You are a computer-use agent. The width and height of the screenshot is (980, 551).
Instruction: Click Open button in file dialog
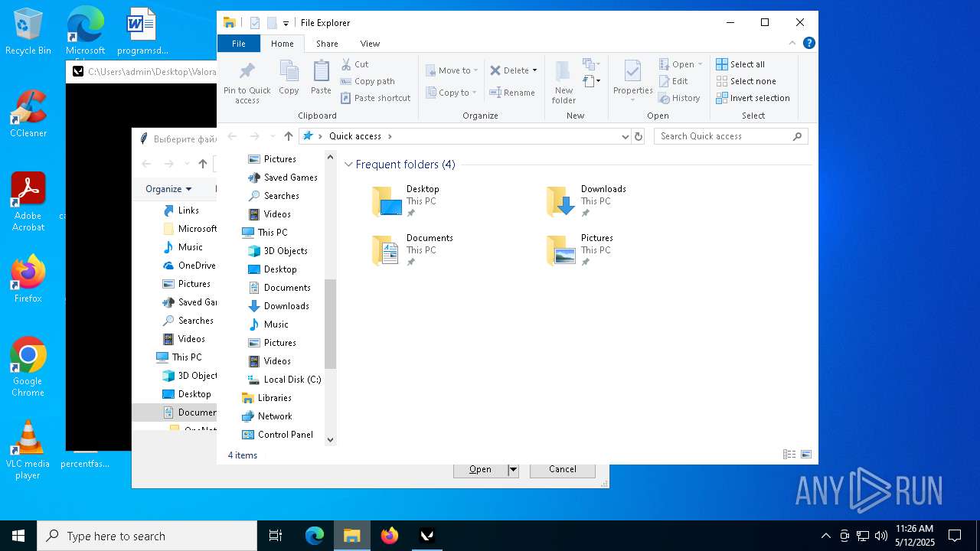coord(480,470)
